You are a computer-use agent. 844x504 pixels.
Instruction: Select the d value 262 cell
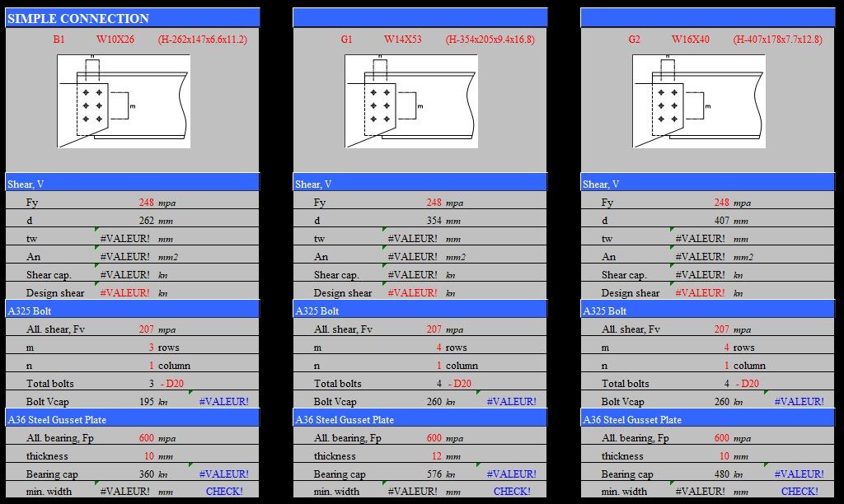pyautogui.click(x=146, y=221)
